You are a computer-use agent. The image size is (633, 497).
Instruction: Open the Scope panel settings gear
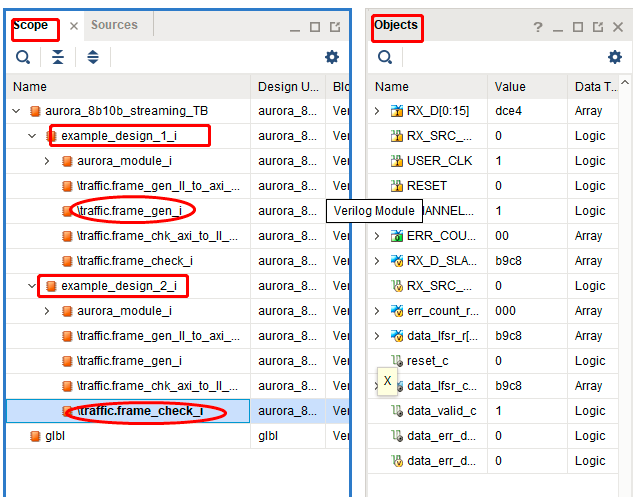(332, 57)
